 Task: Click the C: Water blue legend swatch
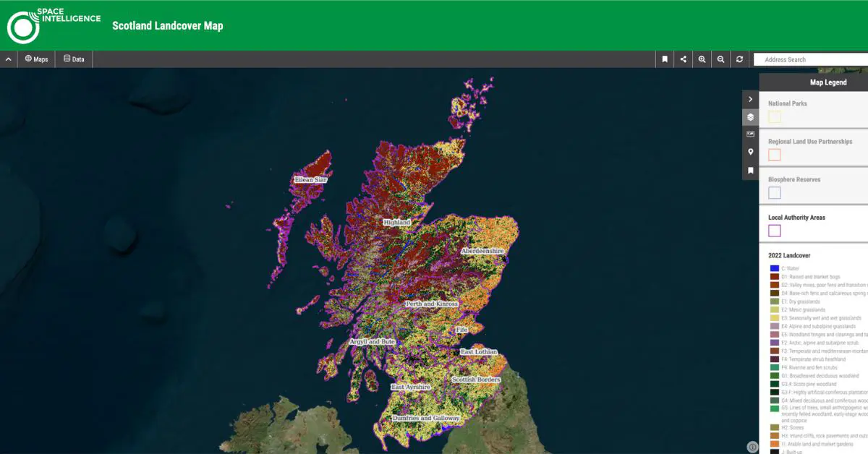[x=774, y=268]
